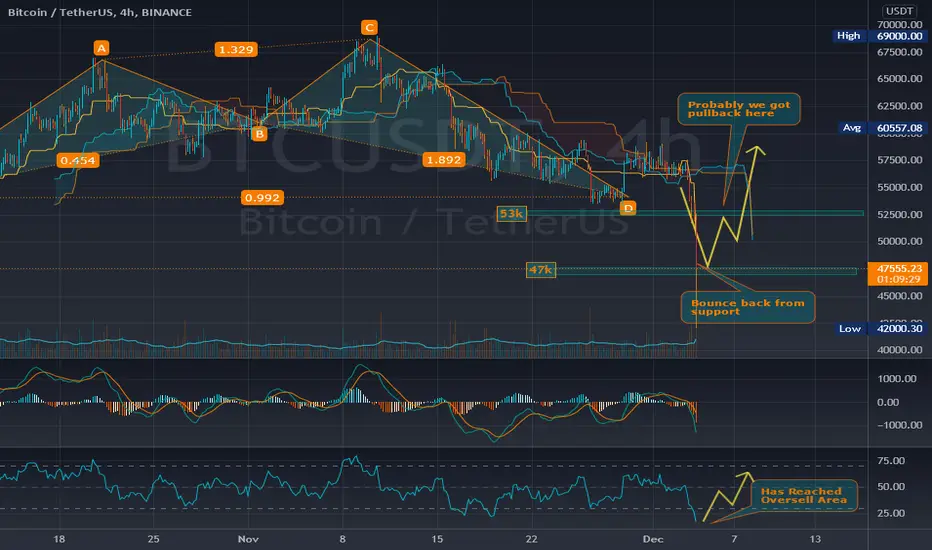Image resolution: width=932 pixels, height=550 pixels.
Task: Select the 0.992 ratio label
Action: click(262, 197)
